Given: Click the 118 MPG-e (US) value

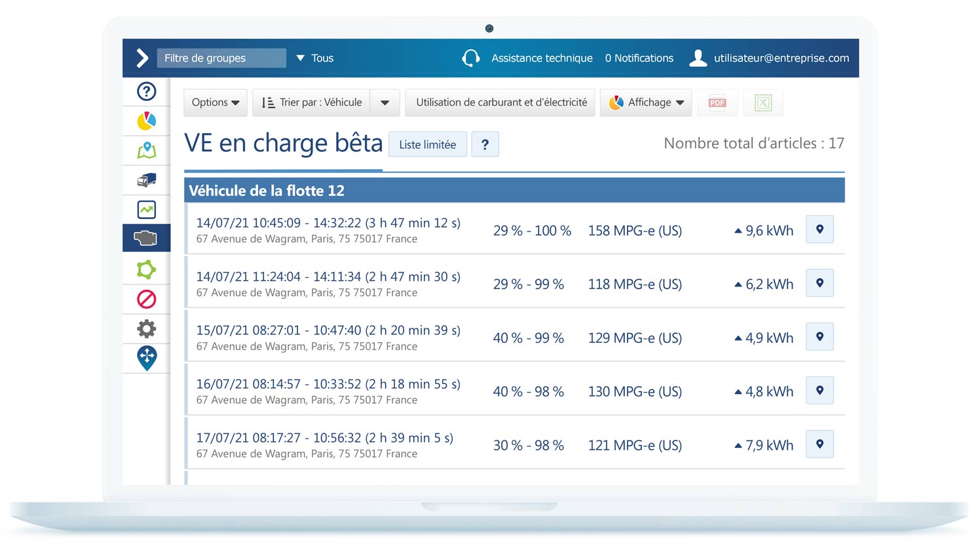Looking at the screenshot, I should pyautogui.click(x=635, y=285).
